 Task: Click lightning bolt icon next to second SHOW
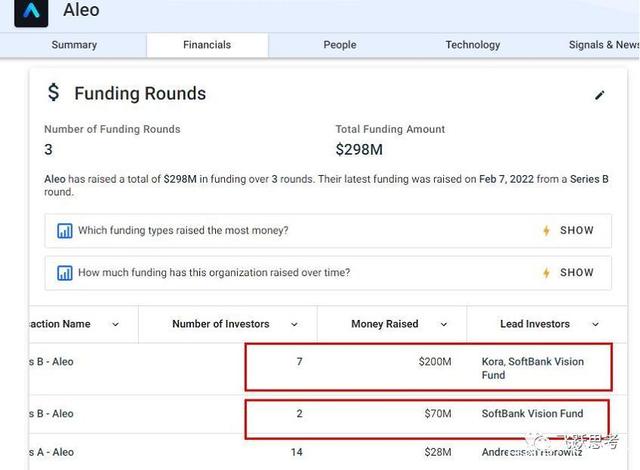(546, 273)
